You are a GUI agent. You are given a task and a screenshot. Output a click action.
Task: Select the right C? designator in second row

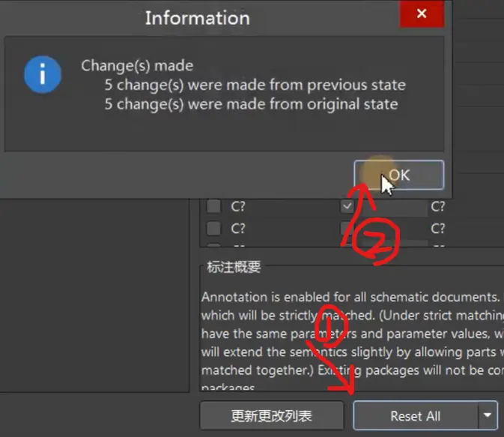[438, 229]
